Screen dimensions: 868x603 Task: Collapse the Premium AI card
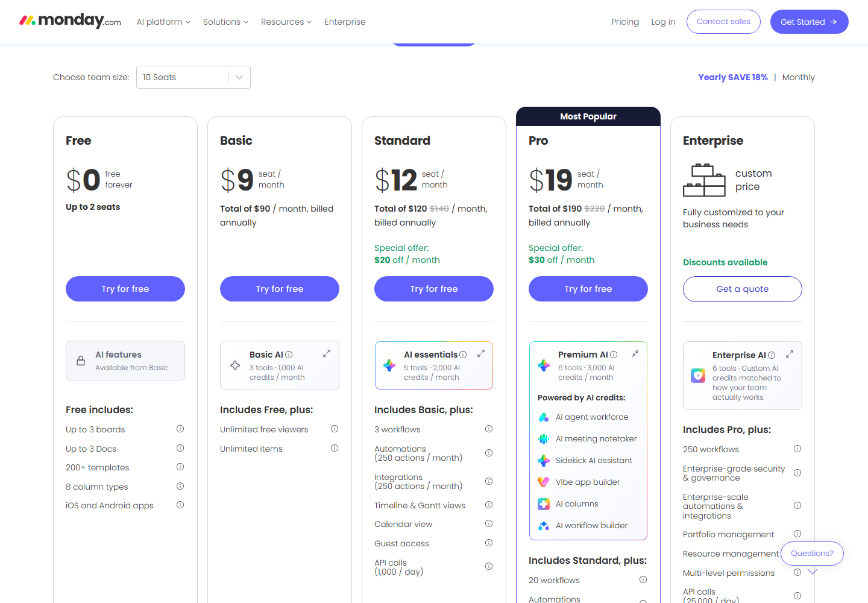click(x=635, y=353)
